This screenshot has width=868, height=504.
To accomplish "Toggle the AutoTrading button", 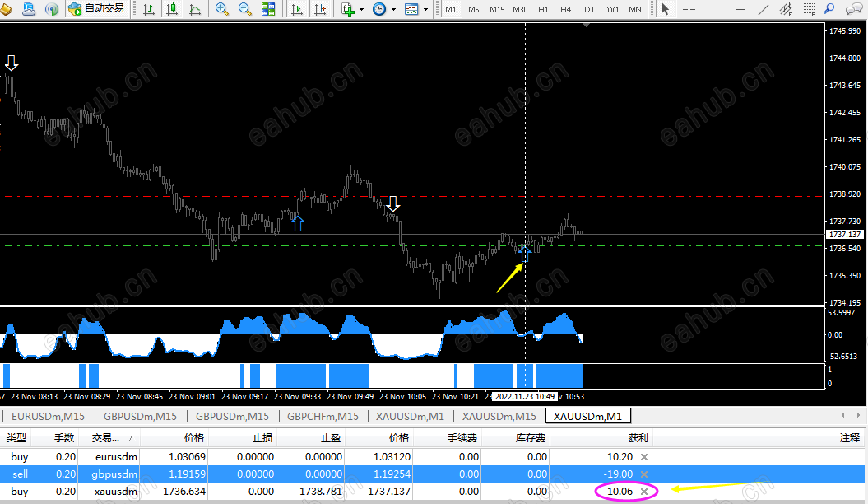I will [97, 9].
